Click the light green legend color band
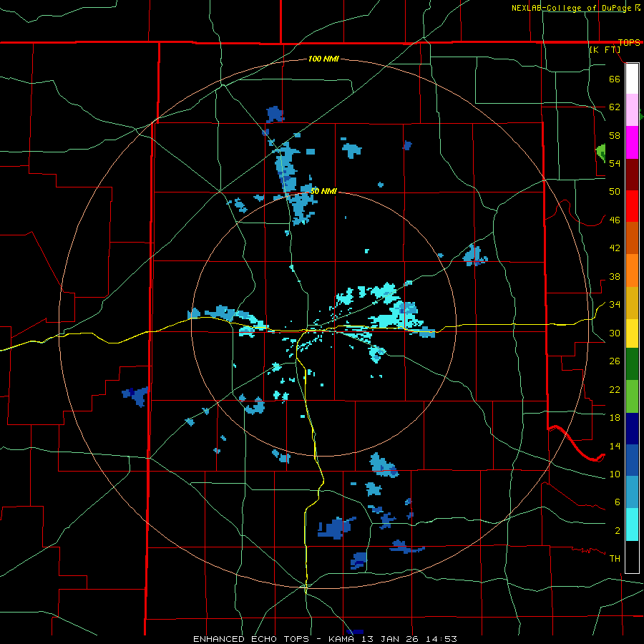 pyautogui.click(x=632, y=396)
